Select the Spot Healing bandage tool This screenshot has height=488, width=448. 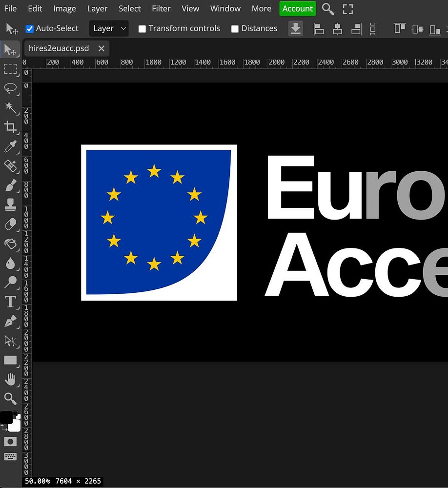pos(10,166)
